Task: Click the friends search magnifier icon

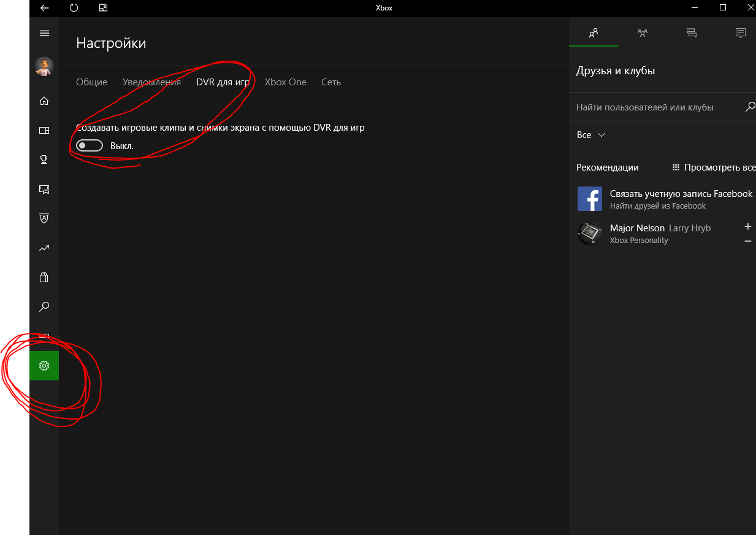Action: [x=750, y=107]
